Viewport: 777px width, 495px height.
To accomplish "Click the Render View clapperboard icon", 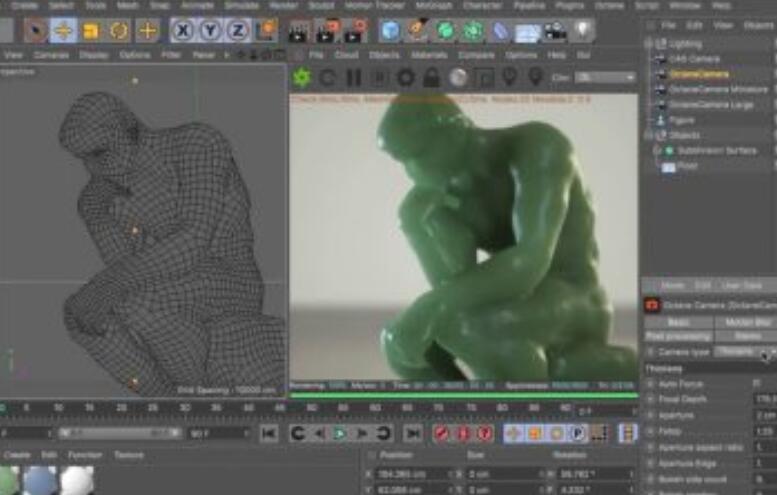I will pos(298,31).
